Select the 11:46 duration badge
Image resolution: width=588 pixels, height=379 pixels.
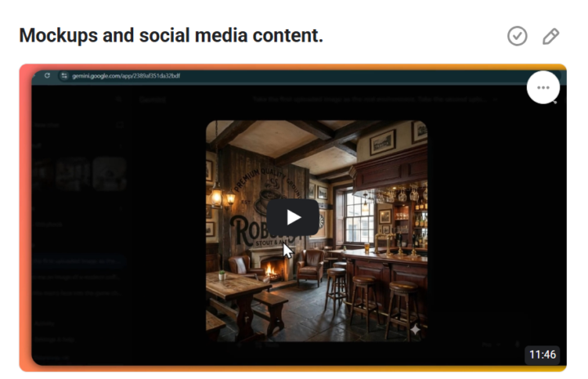pyautogui.click(x=542, y=354)
